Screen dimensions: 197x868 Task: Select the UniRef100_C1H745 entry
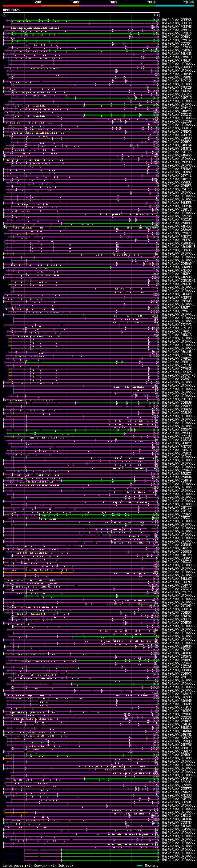(176, 98)
